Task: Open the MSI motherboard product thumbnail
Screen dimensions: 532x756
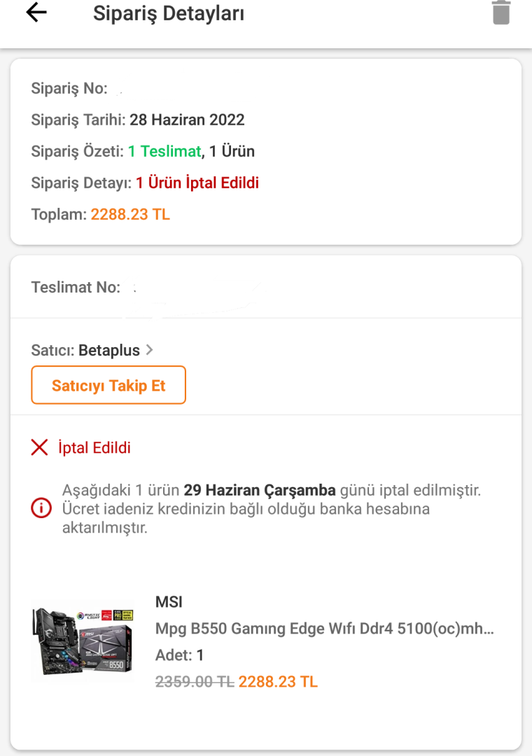Action: pos(82,641)
